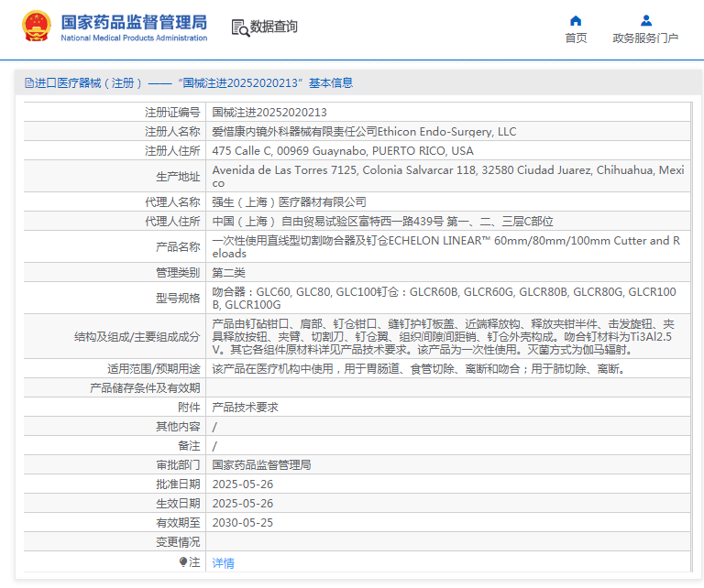Click the person icon above 政务服务门户
704x588 pixels.
point(645,20)
